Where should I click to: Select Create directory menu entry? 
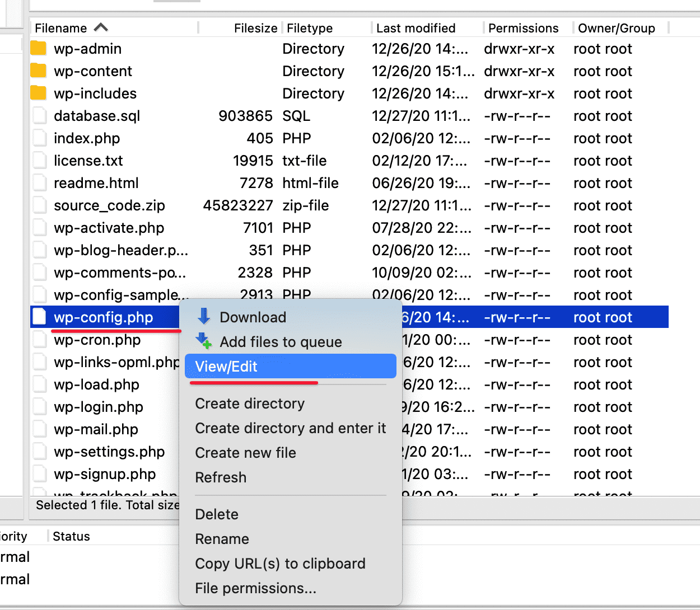(250, 403)
